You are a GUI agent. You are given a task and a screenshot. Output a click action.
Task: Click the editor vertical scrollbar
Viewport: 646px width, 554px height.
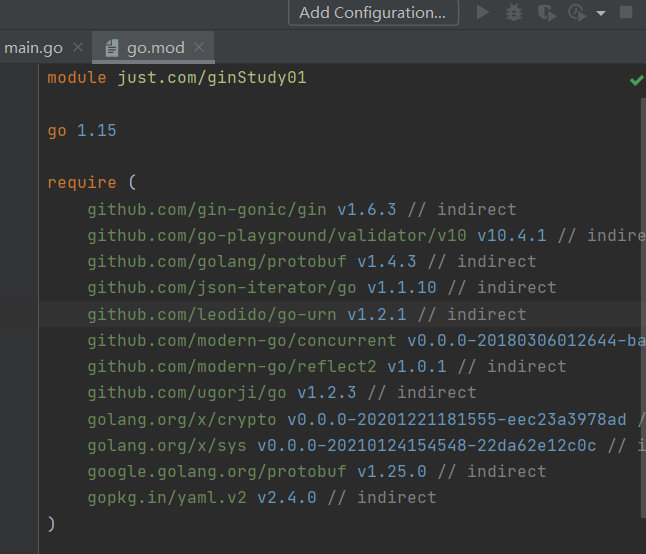coord(643,307)
